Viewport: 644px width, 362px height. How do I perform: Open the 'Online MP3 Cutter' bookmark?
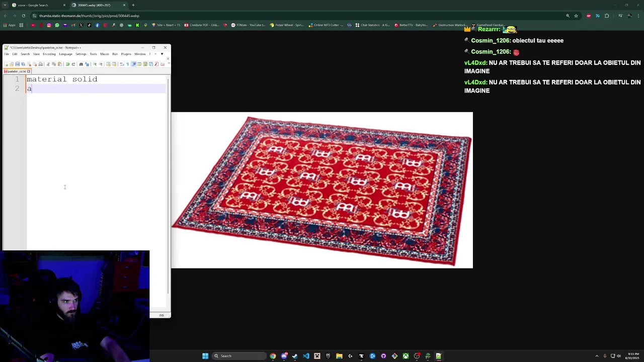pyautogui.click(x=326, y=25)
